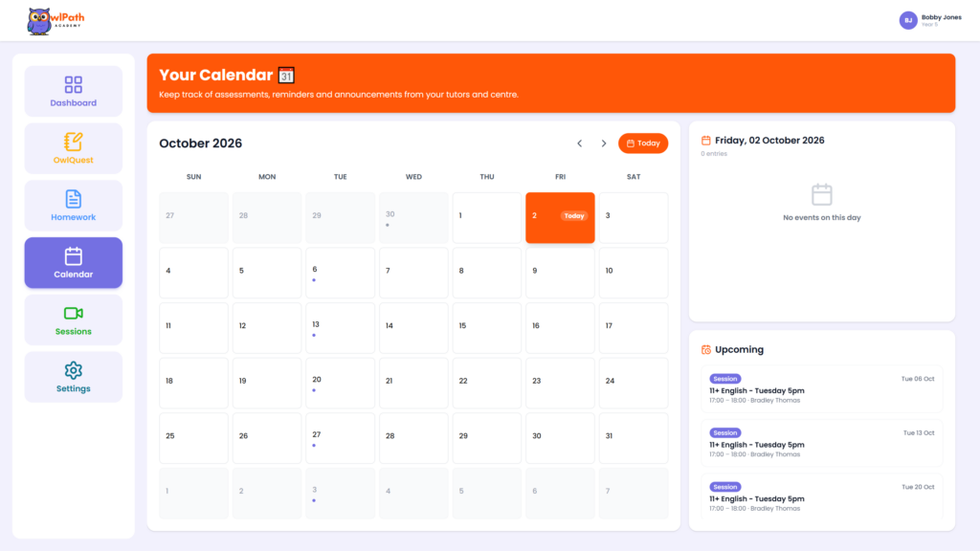Open the Tue 06 Oct session card
The width and height of the screenshot is (980, 551).
[822, 389]
